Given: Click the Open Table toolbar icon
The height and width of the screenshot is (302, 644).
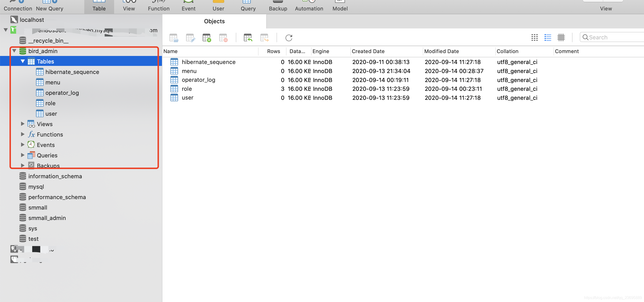Looking at the screenshot, I should click(x=174, y=38).
